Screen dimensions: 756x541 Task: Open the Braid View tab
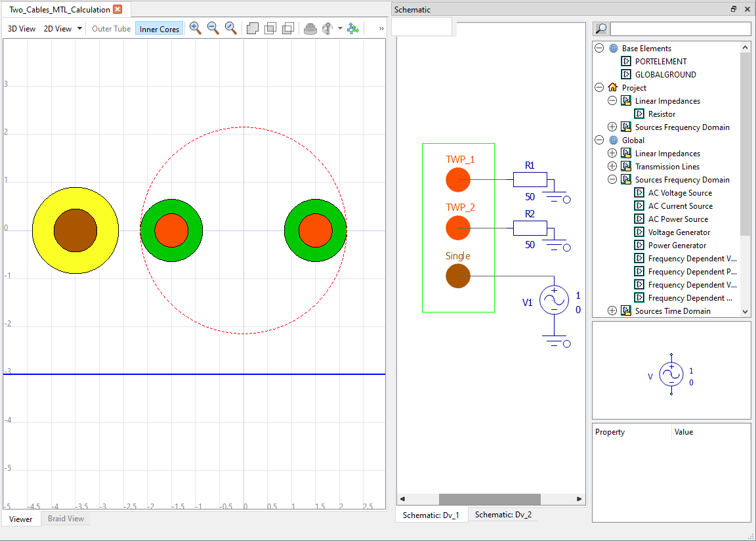tap(66, 519)
